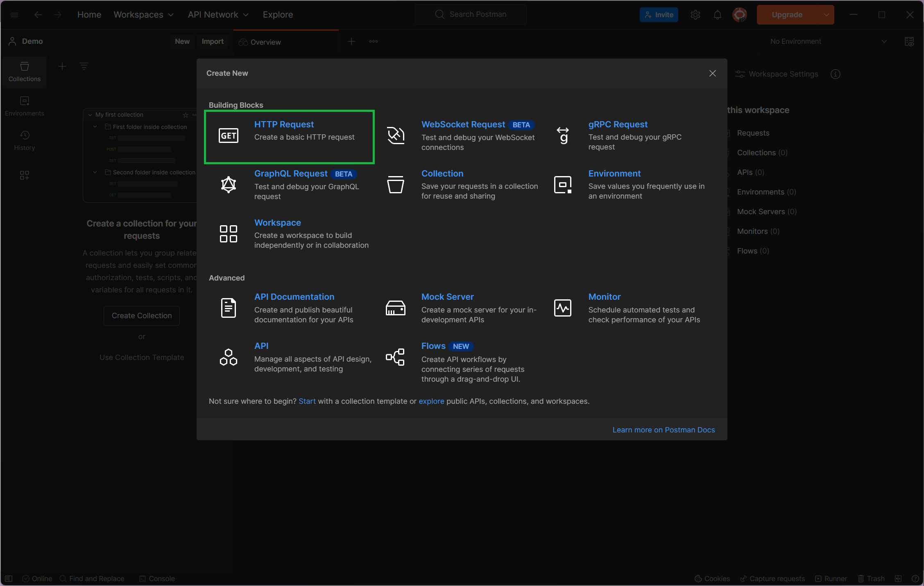The image size is (924, 586).
Task: Open Trash in status bar
Action: (x=871, y=579)
